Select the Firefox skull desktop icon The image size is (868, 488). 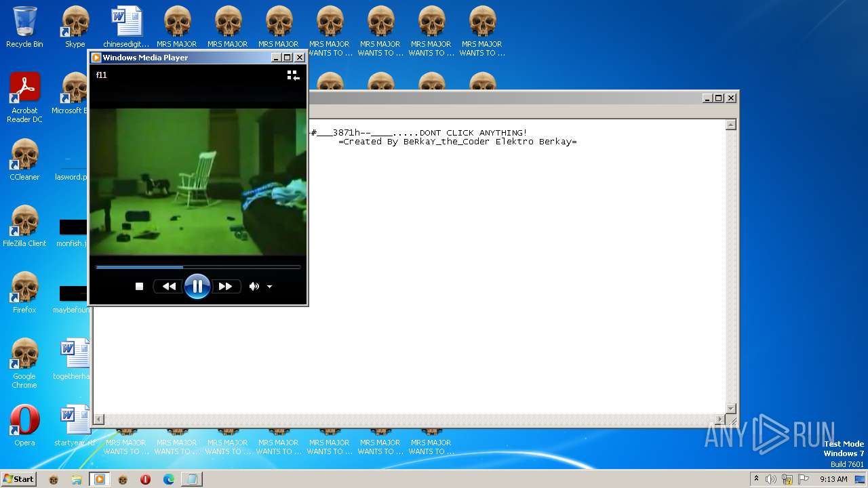(x=24, y=293)
